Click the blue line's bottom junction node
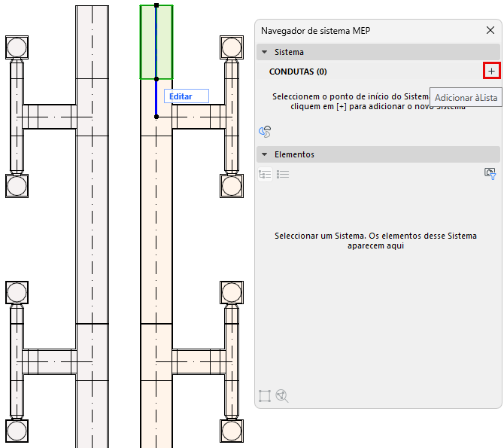Image resolution: width=504 pixels, height=448 pixels. [x=156, y=117]
